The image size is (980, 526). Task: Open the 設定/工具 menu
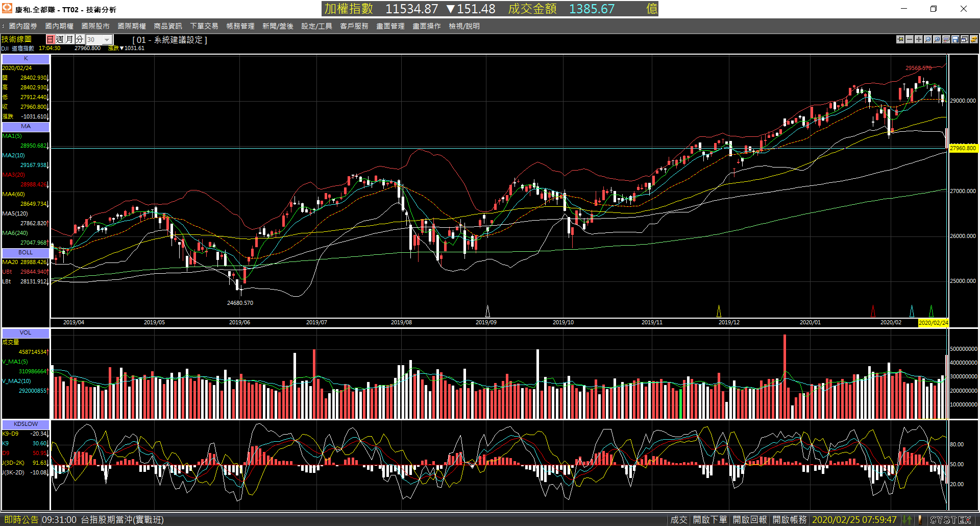point(316,26)
